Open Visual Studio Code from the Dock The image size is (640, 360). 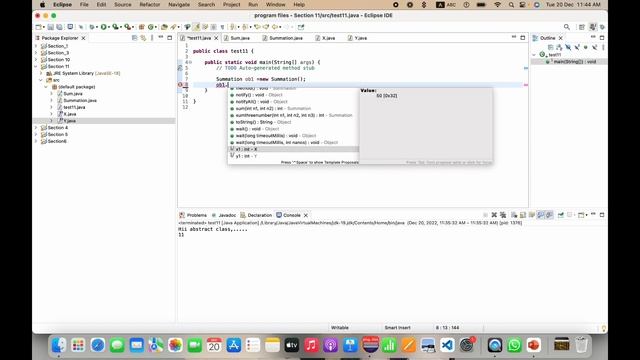[x=447, y=345]
